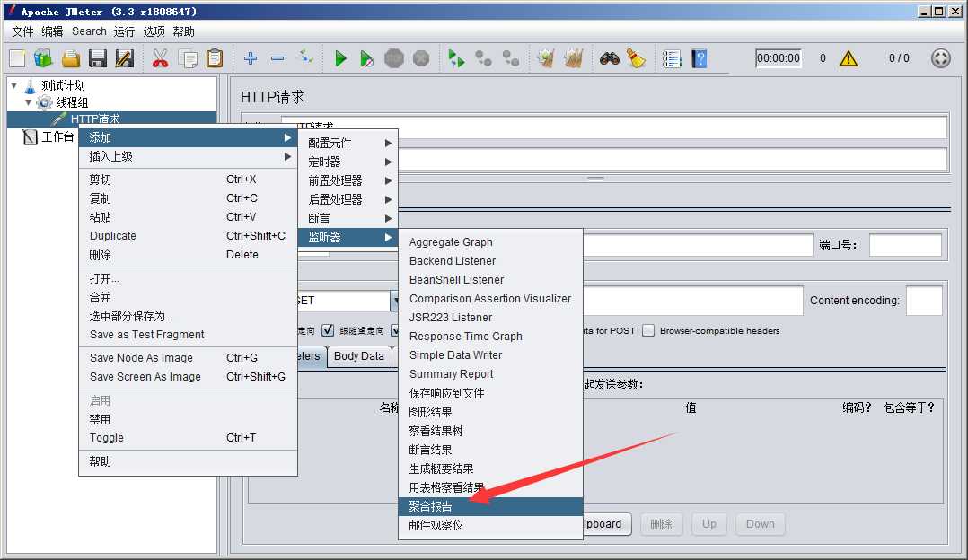Click the Save As pencil icon
968x560 pixels.
125,58
